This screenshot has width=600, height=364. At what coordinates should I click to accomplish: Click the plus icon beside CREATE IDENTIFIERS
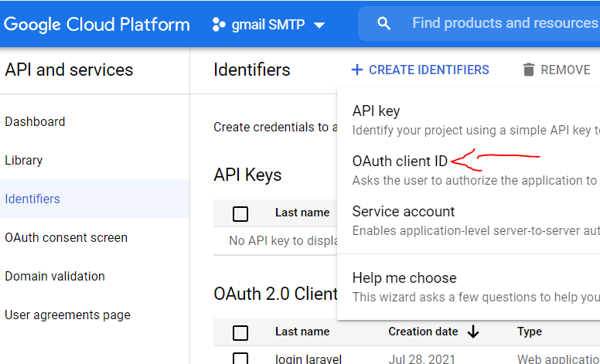tap(357, 70)
